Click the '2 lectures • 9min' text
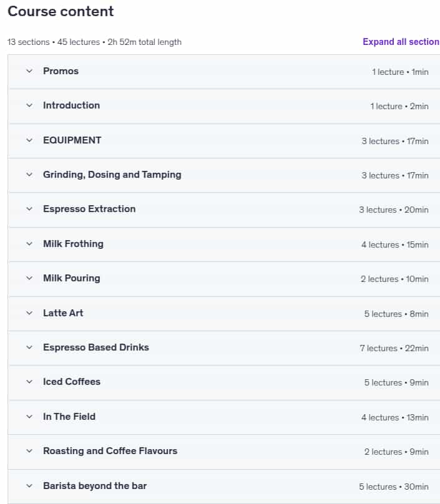The width and height of the screenshot is (440, 504). (x=396, y=452)
